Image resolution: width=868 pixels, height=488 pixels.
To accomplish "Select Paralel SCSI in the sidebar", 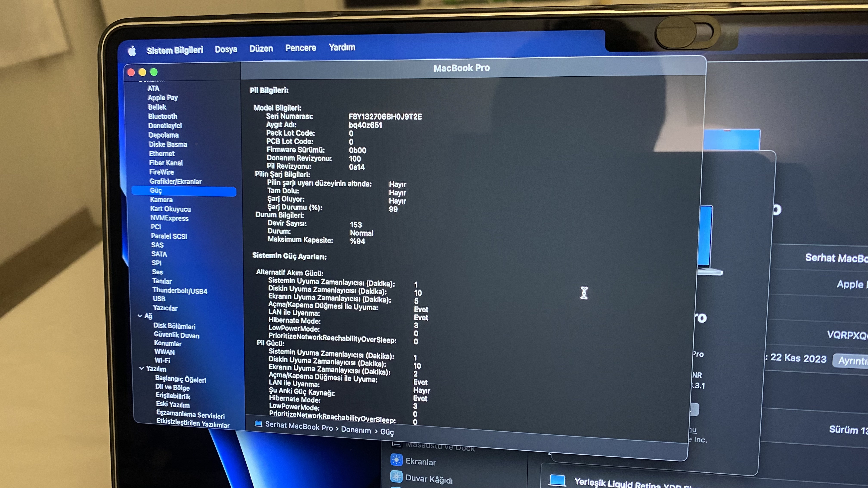I will [x=169, y=236].
